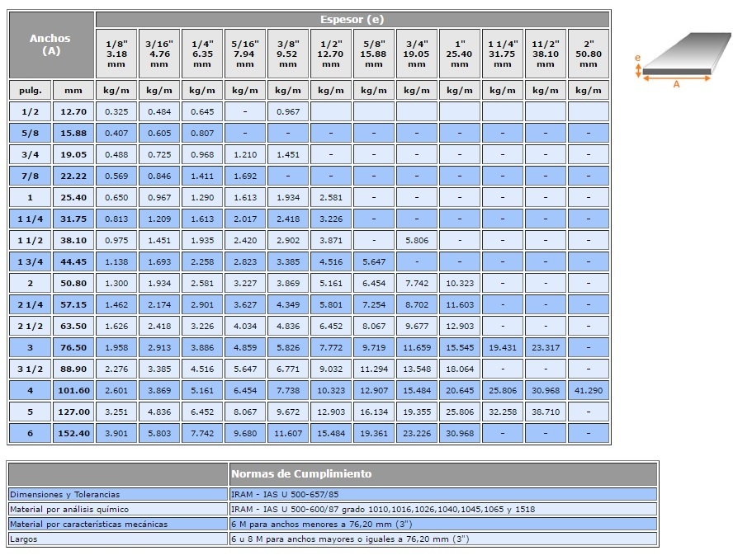Select weight cell 5.647 in the 44.45 row
Screen dimensions: 752x560
[x=374, y=261]
